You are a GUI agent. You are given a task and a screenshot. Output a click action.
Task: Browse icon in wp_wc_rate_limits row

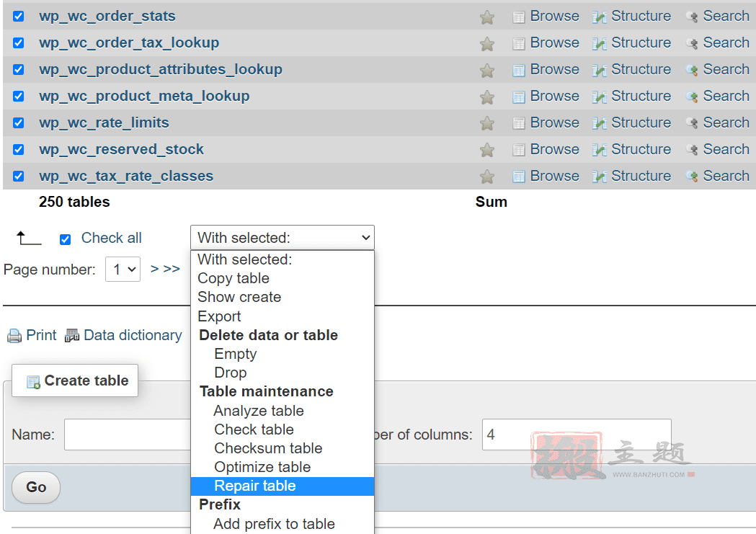[x=519, y=123]
